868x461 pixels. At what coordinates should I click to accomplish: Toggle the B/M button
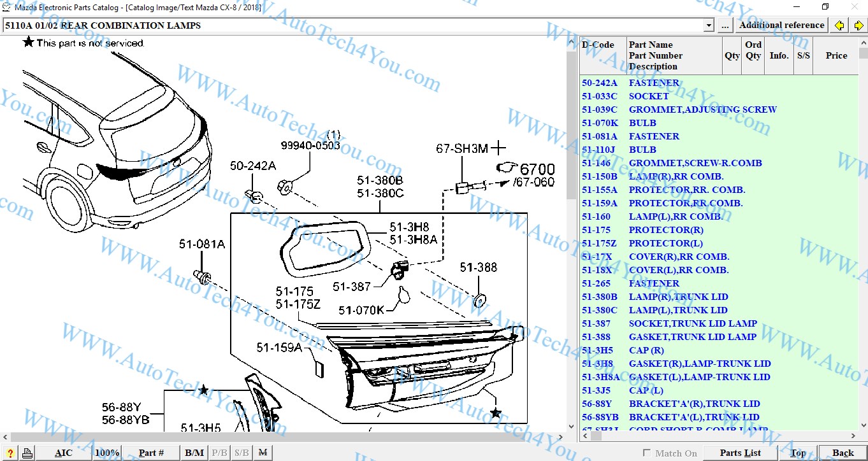(194, 453)
